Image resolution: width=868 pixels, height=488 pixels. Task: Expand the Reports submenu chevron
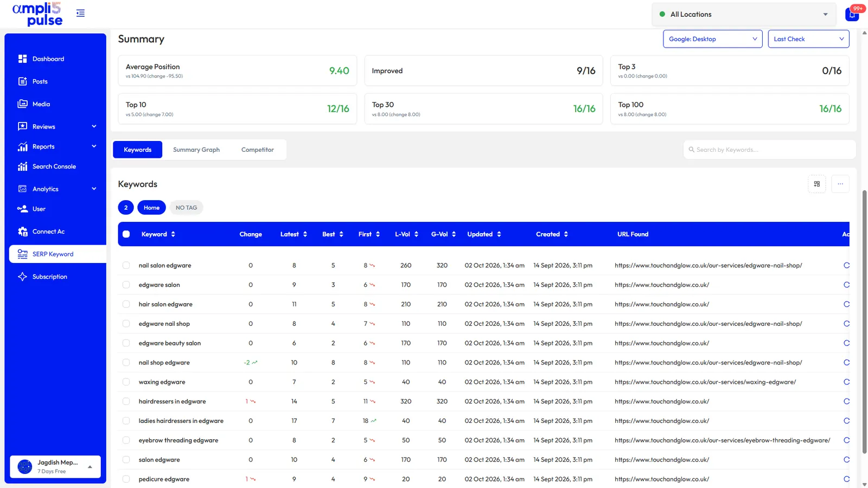94,146
